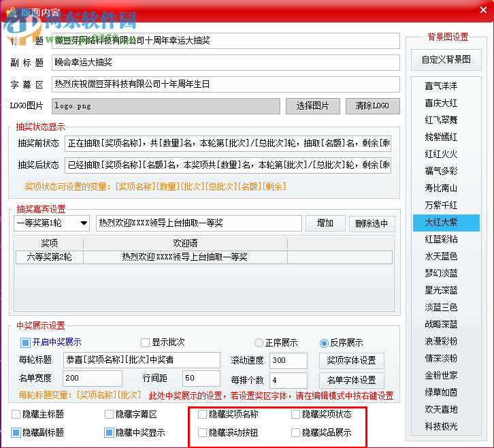Open the 一等奖第1轮 prize dropdown
494x448 pixels.
[52, 223]
